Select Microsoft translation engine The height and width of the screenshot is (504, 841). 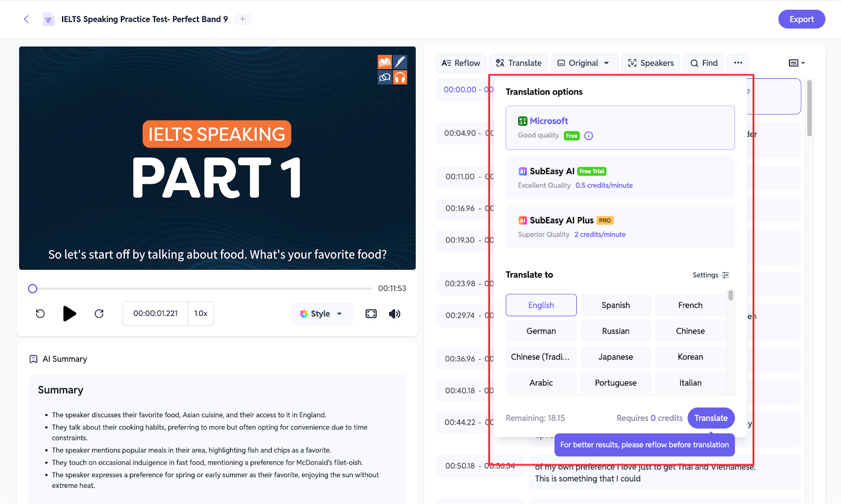[x=620, y=128]
